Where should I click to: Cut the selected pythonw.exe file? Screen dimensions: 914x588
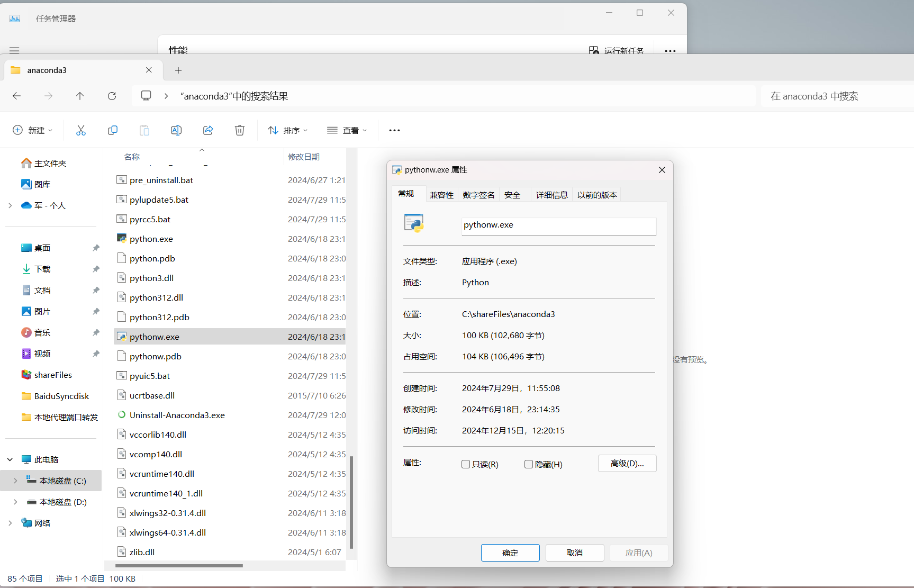coord(80,130)
